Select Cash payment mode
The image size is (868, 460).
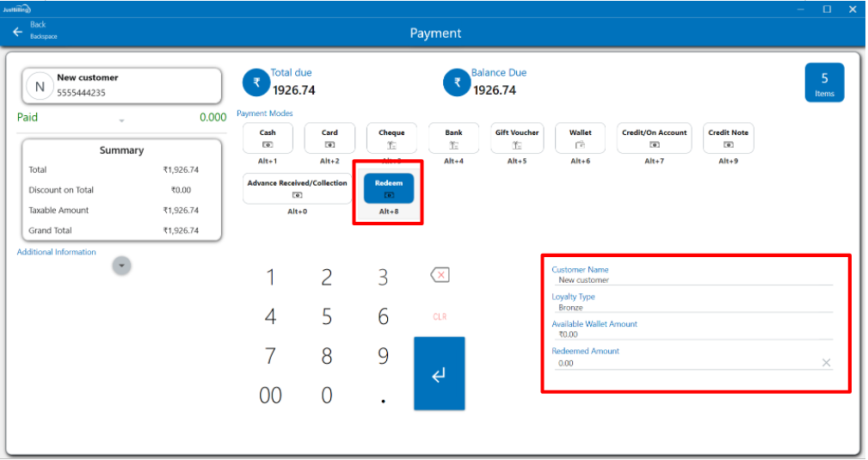[x=268, y=138]
